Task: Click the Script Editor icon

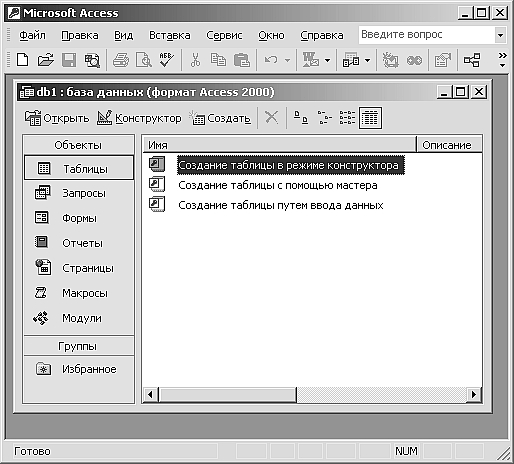Action: click(414, 60)
